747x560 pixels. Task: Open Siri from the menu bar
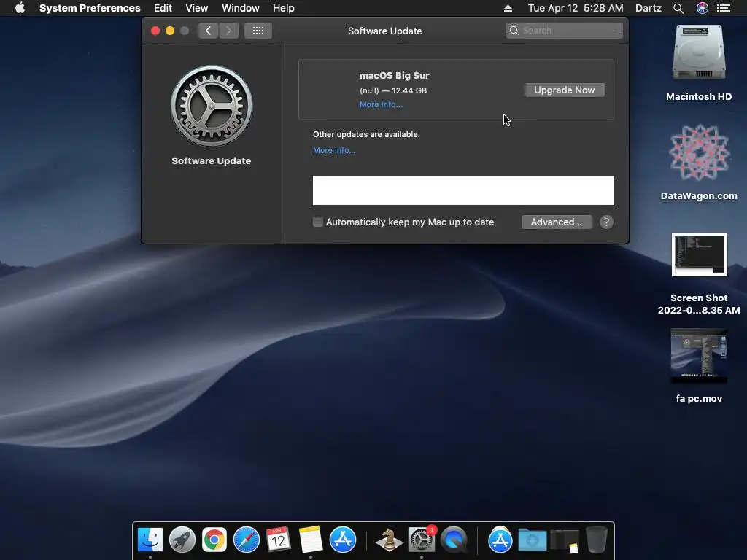coord(703,8)
